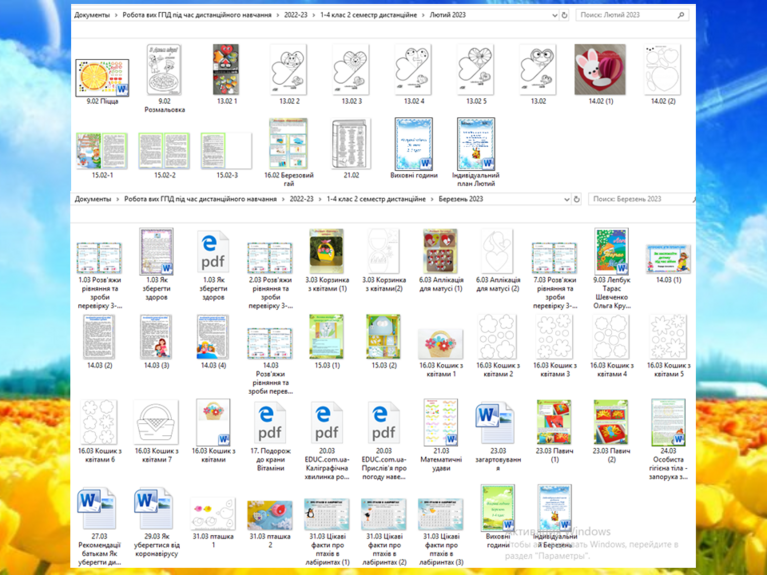Open 20.03 EDUC.com.ua Прислів'я про погоду PDF
Image resolution: width=767 pixels, height=575 pixels.
click(384, 423)
